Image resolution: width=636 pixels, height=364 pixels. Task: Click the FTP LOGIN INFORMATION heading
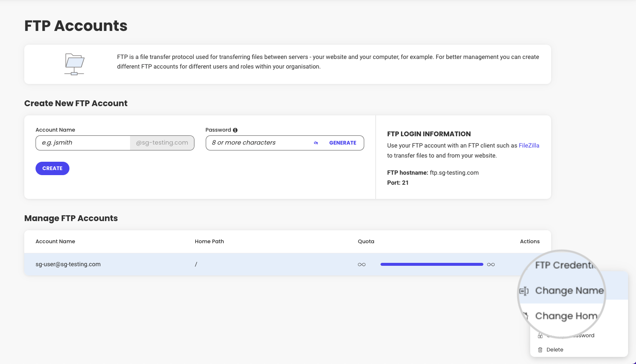pos(429,134)
